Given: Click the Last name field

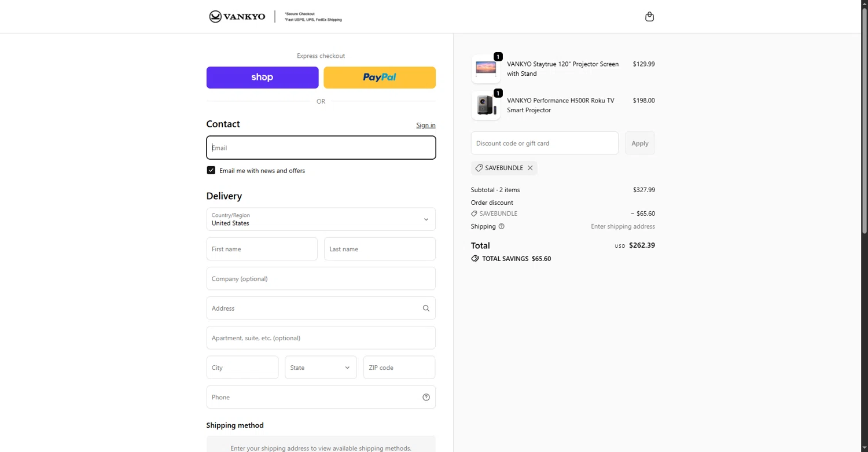Looking at the screenshot, I should pos(380,249).
